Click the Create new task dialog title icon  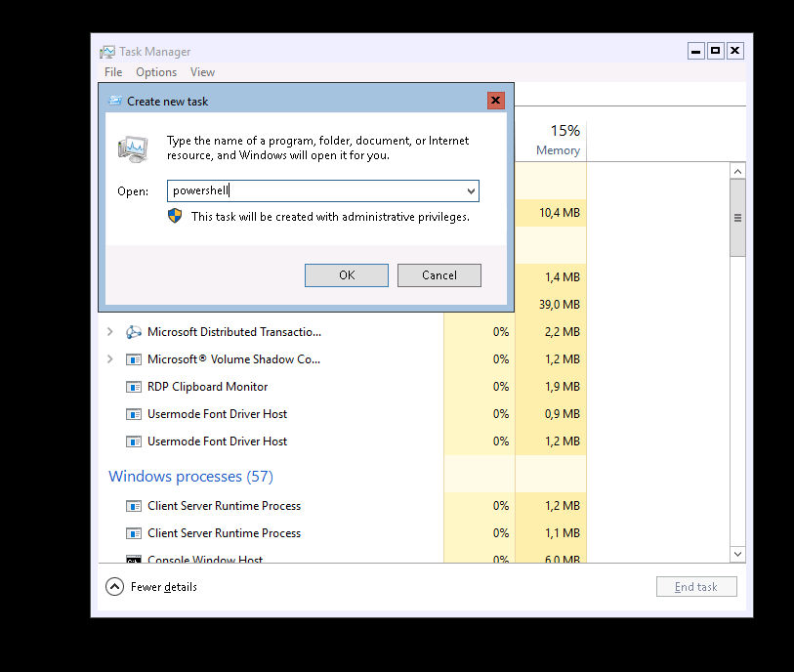pyautogui.click(x=115, y=101)
